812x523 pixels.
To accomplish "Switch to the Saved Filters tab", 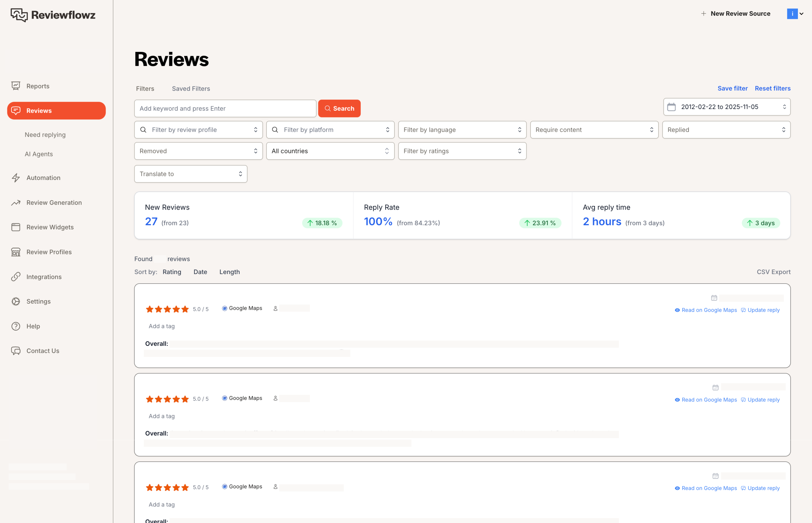I will coord(191,89).
